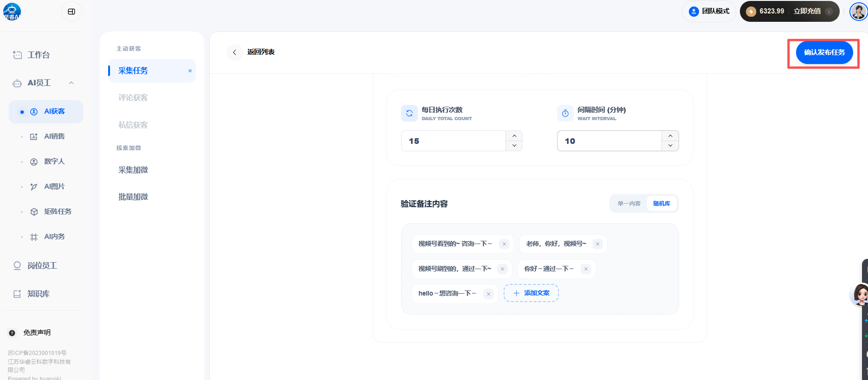
Task: Remove the hello~想咨询一下~ tag
Action: [x=488, y=294]
